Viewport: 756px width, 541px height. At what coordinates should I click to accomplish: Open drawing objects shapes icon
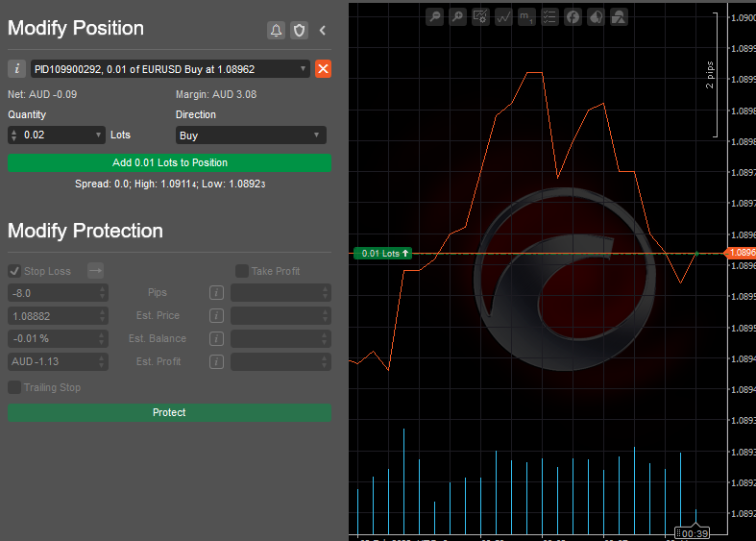[619, 17]
